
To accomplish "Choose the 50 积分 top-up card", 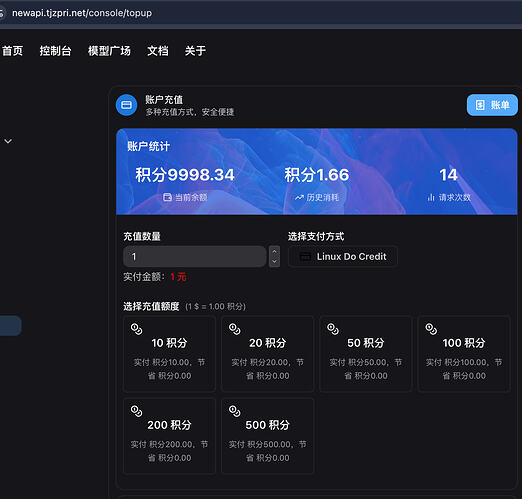I will [366, 354].
